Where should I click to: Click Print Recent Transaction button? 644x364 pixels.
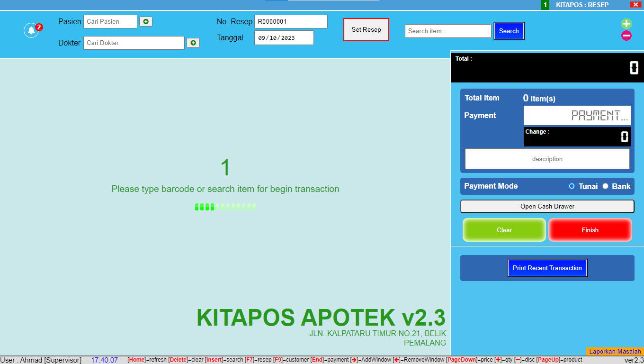pyautogui.click(x=547, y=268)
